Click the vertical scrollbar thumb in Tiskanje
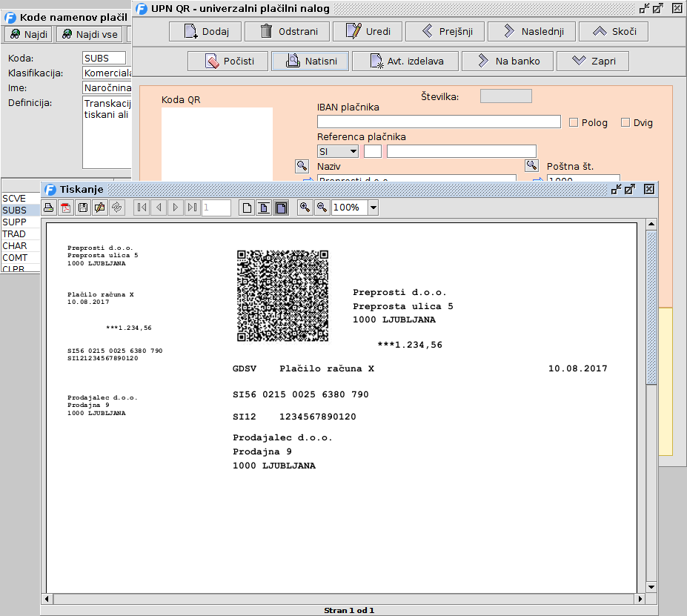Viewport: 687px width, 616px height. (x=651, y=308)
